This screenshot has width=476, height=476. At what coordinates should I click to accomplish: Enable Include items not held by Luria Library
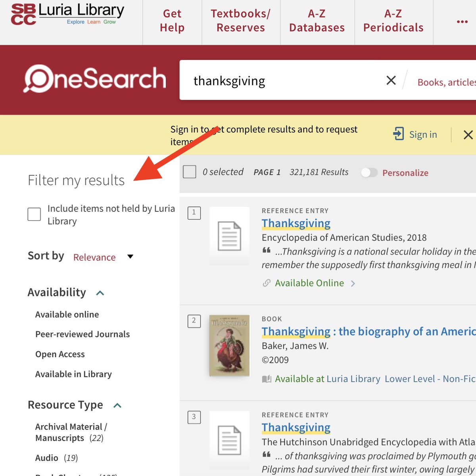tap(34, 214)
